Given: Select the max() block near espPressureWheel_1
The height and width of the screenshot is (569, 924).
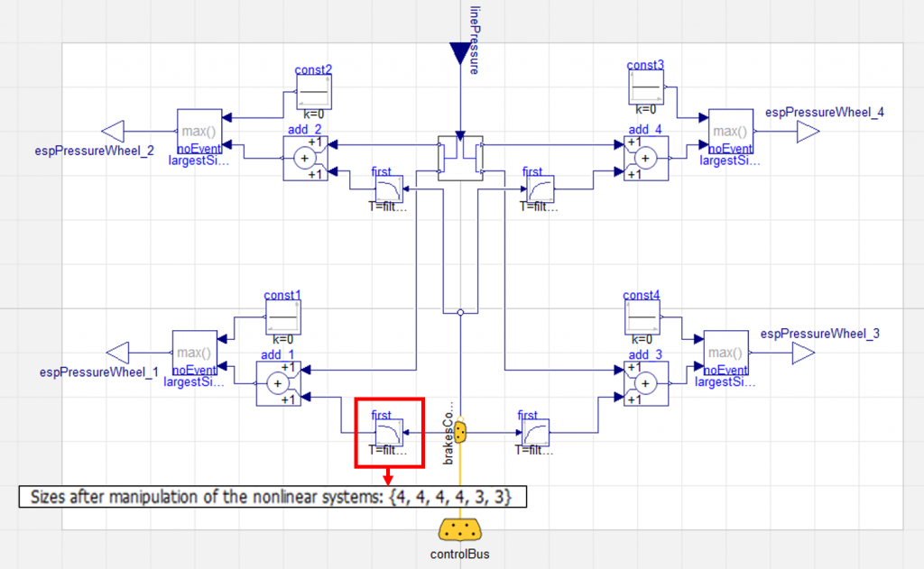Looking at the screenshot, I should tap(195, 353).
